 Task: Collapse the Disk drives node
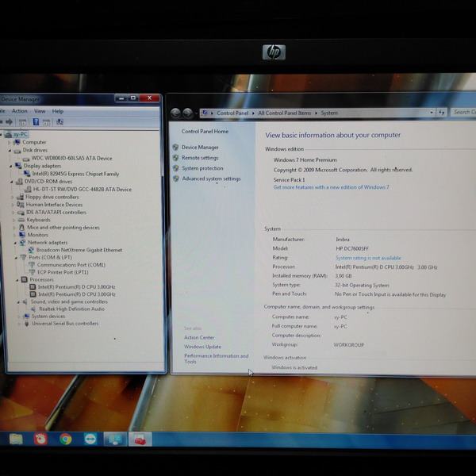[10, 150]
